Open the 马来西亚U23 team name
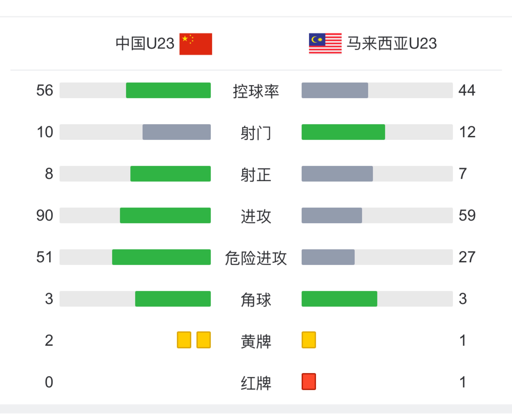Viewport: 512px width, 420px height. click(x=392, y=44)
